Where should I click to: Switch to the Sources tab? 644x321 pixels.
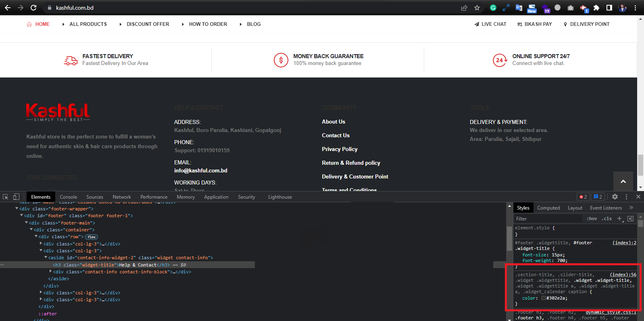(95, 197)
